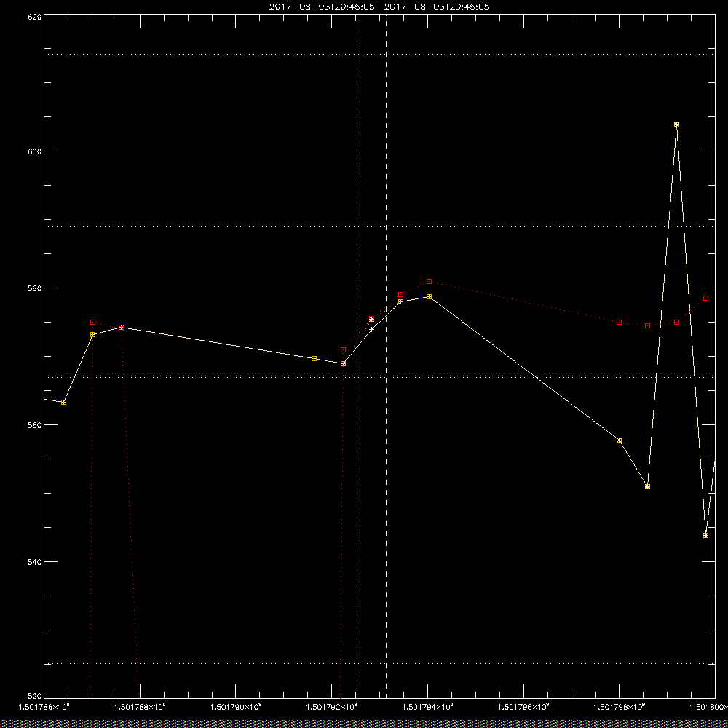
Task: Click the x-axis label 1.501794×10⁹
Action: click(x=427, y=707)
